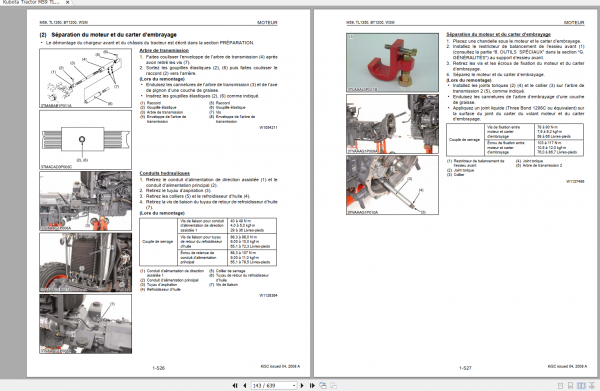The width and height of the screenshot is (600, 391).
Task: Click the hydraulic pipes engine photo on left page
Action: point(85,201)
